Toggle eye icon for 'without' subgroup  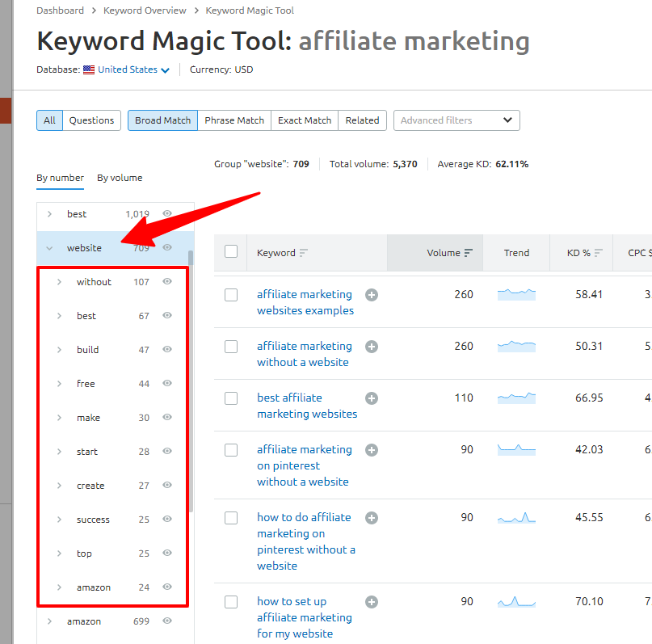pyautogui.click(x=167, y=282)
